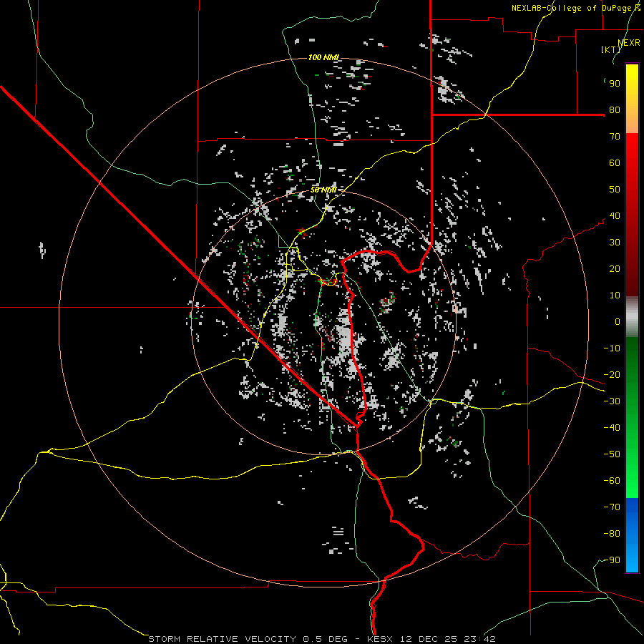
Task: Click the 0 value on velocity scale
Action: pos(618,322)
